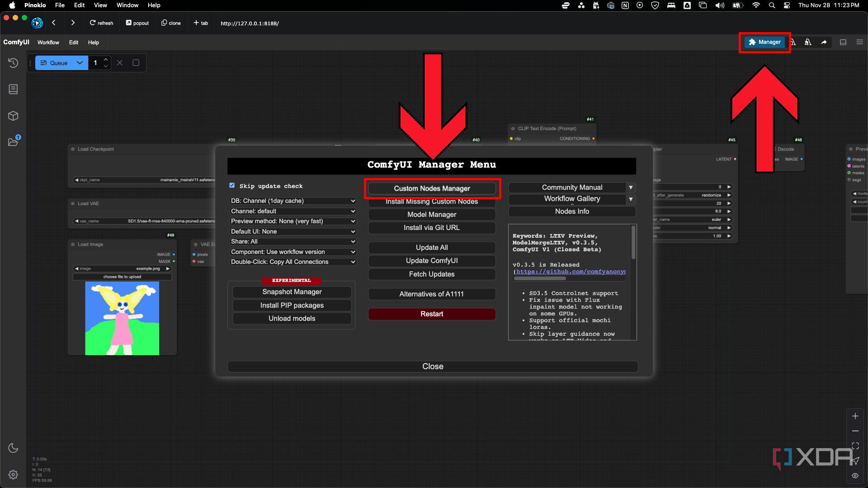Click the Wi-Fi menu bar icon

756,5
